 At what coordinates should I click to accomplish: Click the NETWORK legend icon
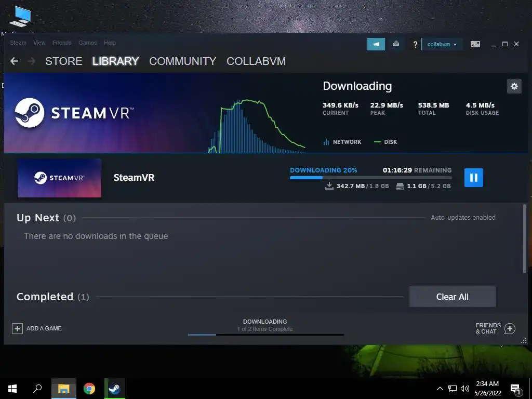[326, 142]
